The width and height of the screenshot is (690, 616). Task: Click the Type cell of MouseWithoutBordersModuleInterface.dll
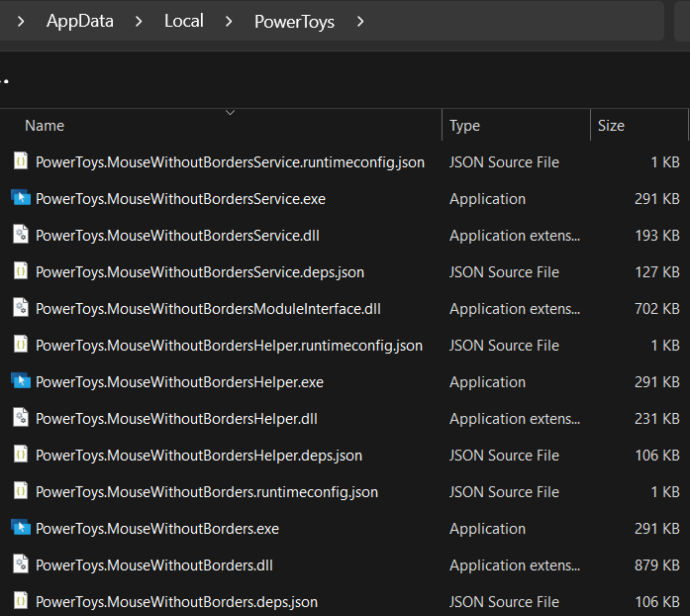[x=515, y=309]
